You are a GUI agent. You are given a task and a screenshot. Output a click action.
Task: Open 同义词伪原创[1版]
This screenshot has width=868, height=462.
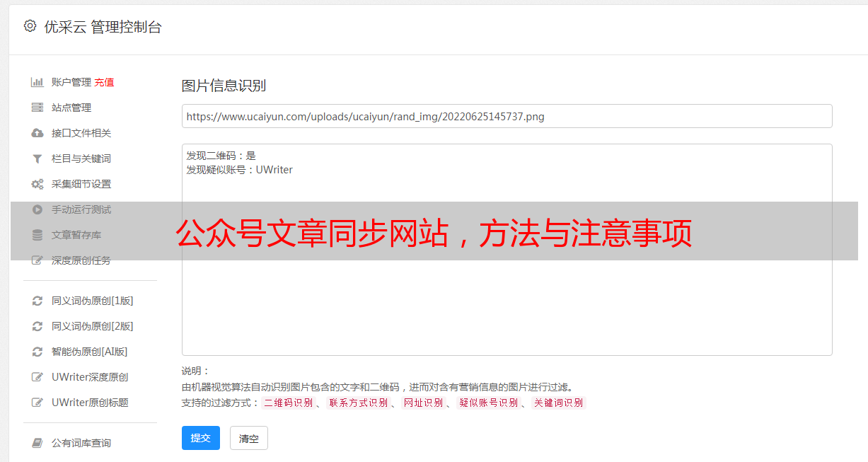click(93, 301)
